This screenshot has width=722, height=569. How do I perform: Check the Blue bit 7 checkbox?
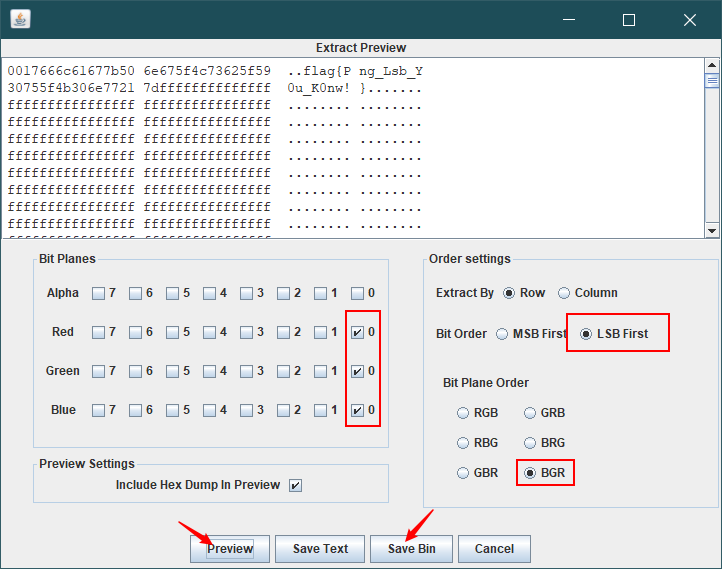click(x=98, y=410)
